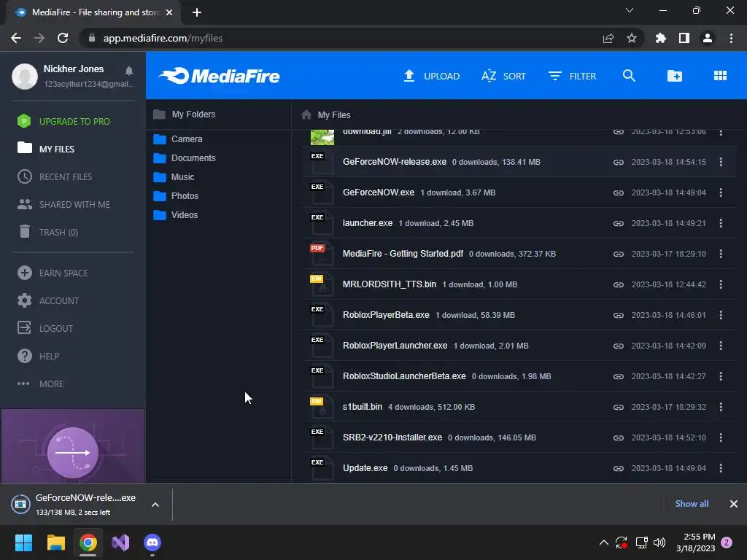Open Account settings
Screen dimensions: 747x560
tap(48, 300)
